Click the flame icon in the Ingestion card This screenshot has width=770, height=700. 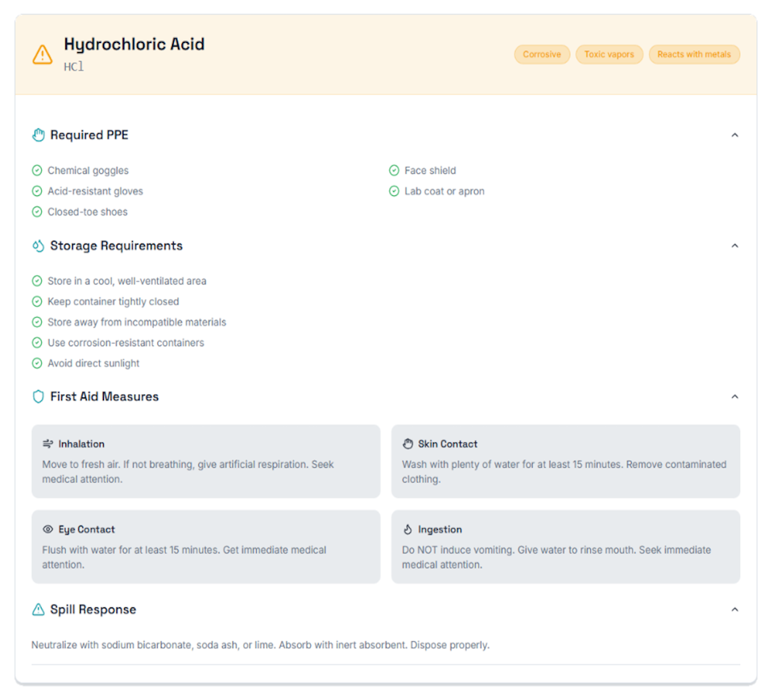click(x=408, y=529)
